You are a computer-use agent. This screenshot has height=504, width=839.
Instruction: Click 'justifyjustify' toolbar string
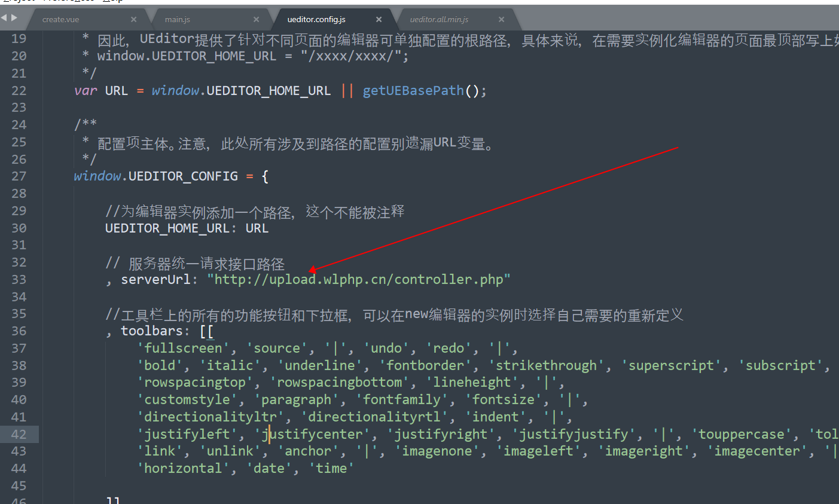point(573,435)
